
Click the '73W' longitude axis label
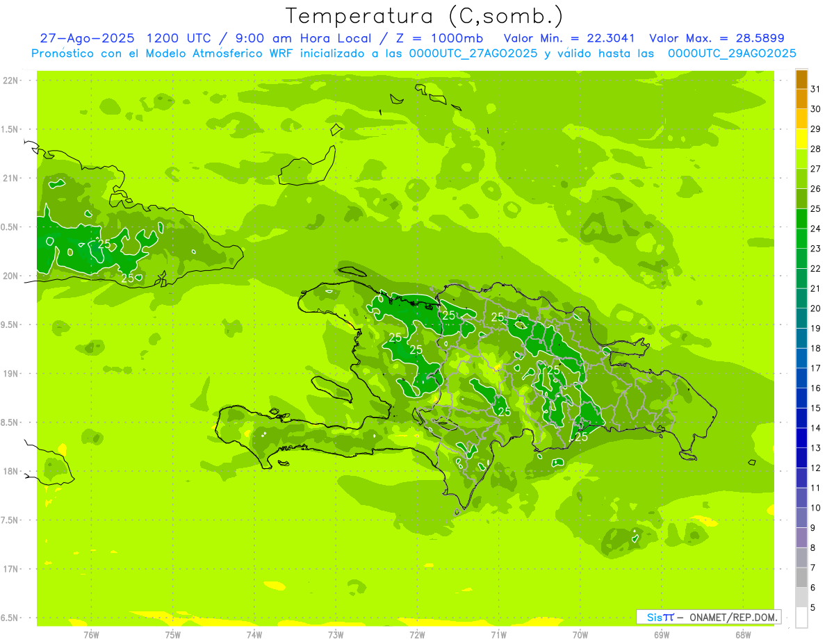[336, 635]
